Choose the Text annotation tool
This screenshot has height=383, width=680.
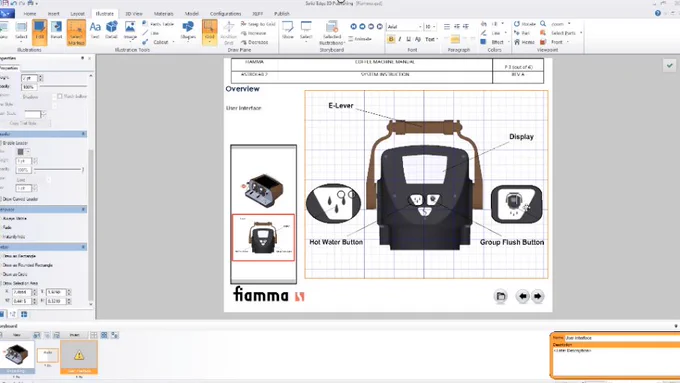click(x=95, y=30)
